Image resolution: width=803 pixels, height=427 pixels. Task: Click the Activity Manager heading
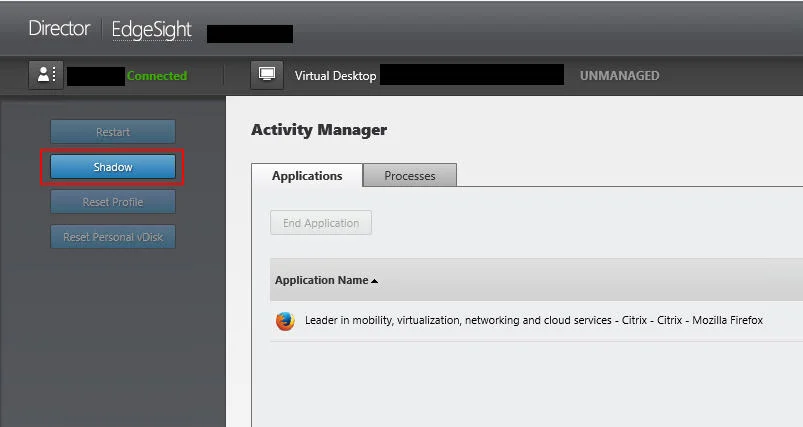click(319, 130)
